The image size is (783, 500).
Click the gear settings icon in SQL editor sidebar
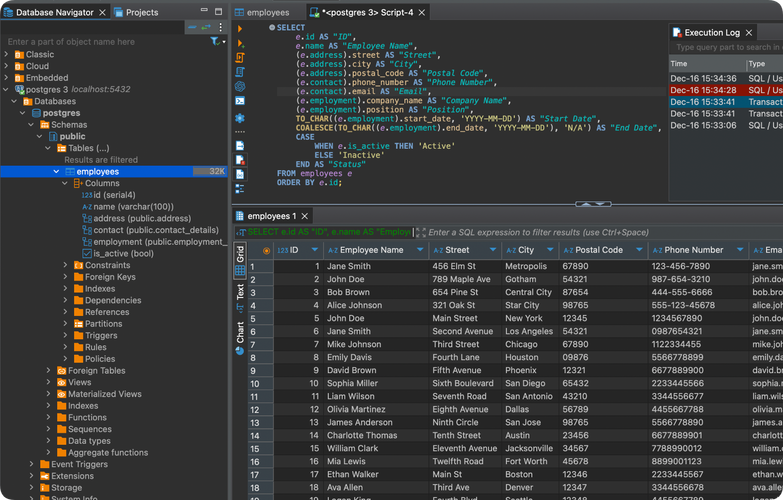[240, 117]
